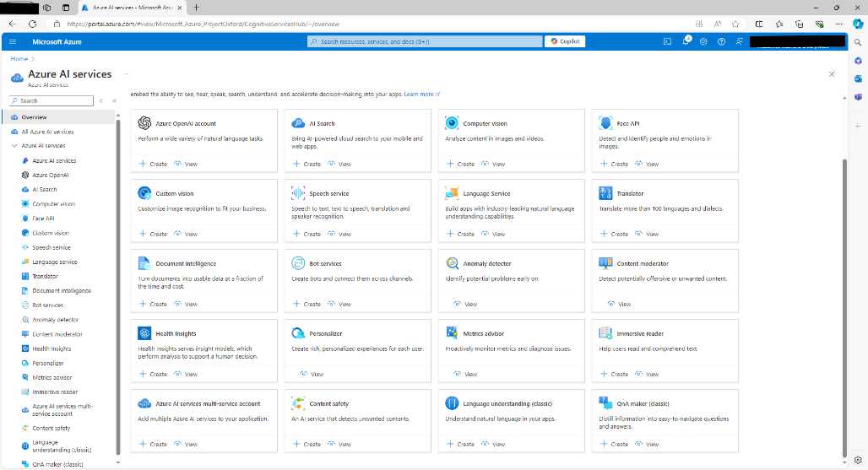
Task: Create a Computer vision resource
Action: pos(460,164)
